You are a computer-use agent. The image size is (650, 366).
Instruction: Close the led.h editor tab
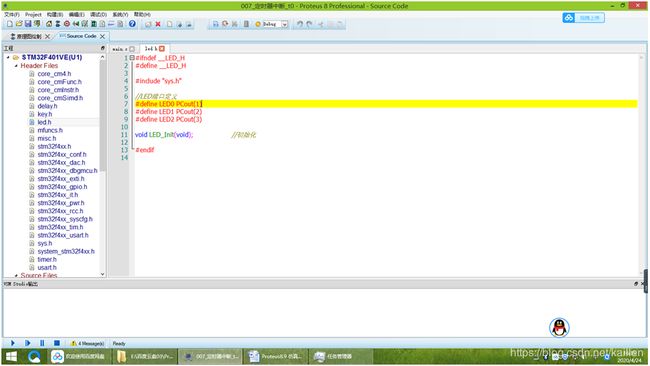click(162, 48)
